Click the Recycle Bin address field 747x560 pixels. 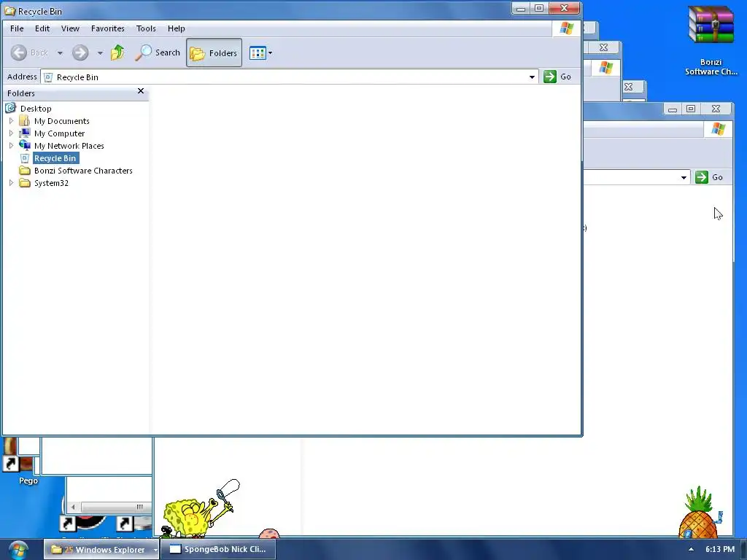(289, 77)
